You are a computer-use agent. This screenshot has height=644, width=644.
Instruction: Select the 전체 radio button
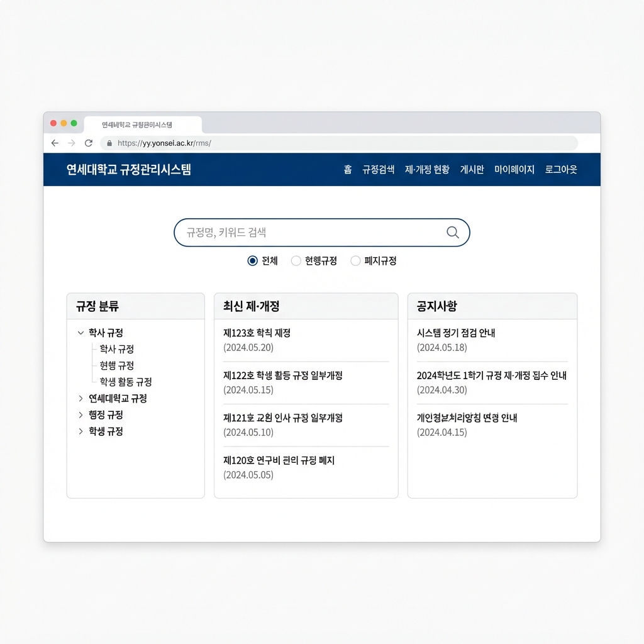(x=251, y=260)
